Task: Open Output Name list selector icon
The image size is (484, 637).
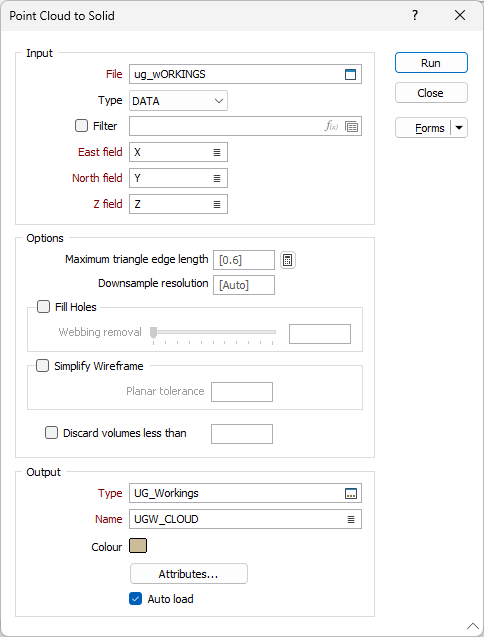Action: point(351,520)
